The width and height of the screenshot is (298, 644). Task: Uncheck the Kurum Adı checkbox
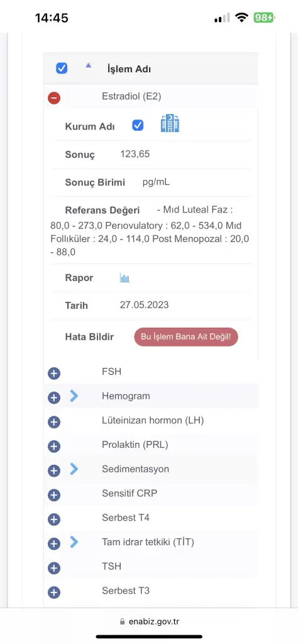click(138, 125)
